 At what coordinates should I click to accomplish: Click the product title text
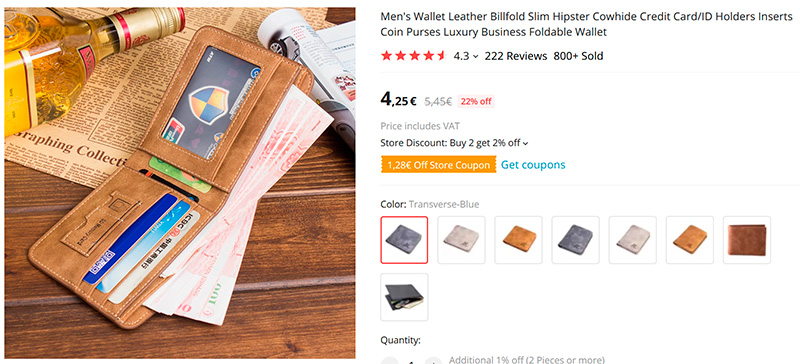(587, 25)
